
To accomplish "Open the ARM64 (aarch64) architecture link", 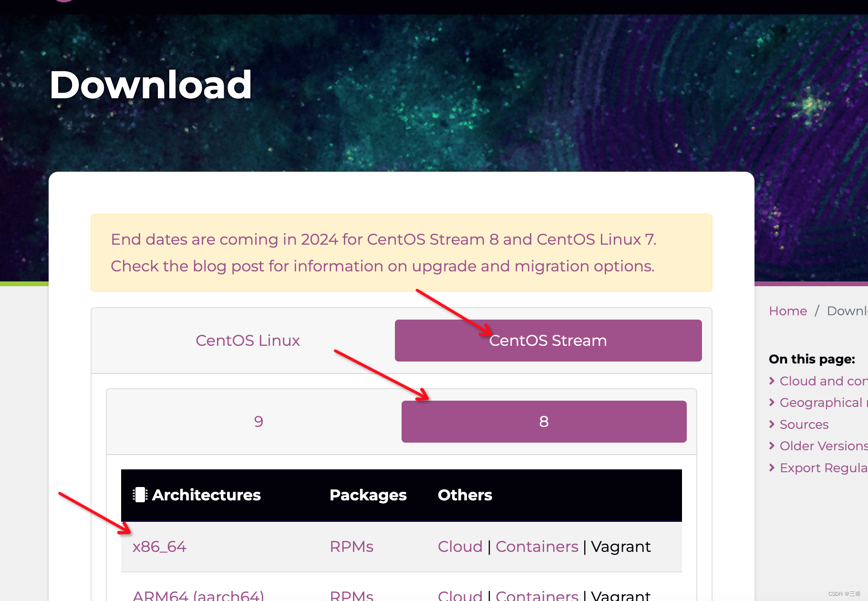I will pyautogui.click(x=198, y=595).
